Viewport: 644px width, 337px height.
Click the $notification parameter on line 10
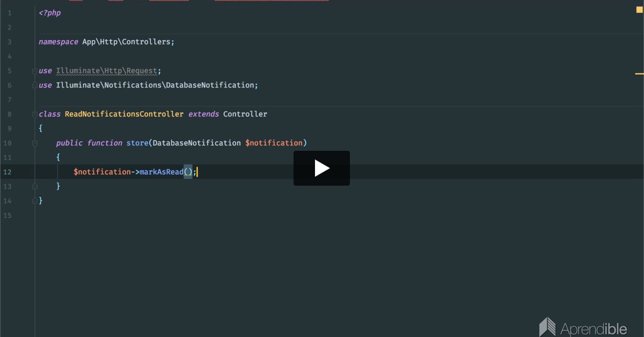tap(274, 143)
